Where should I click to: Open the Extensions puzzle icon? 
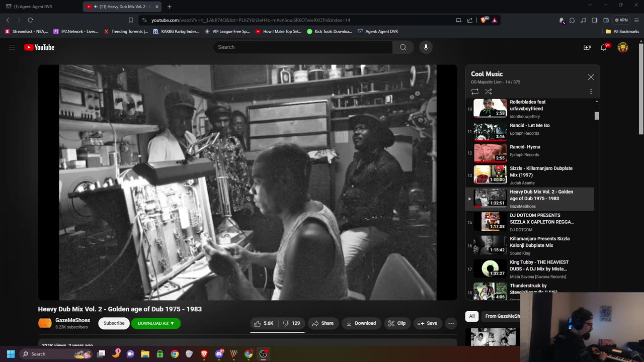[572, 20]
